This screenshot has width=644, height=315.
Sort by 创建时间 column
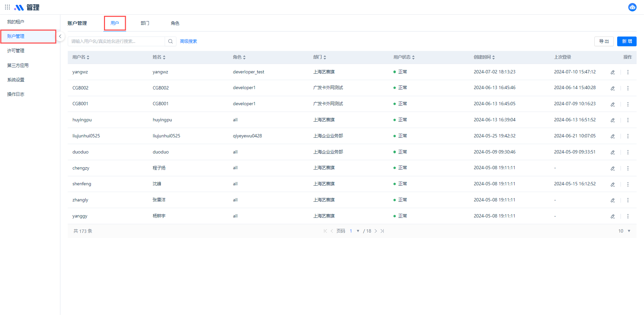493,57
